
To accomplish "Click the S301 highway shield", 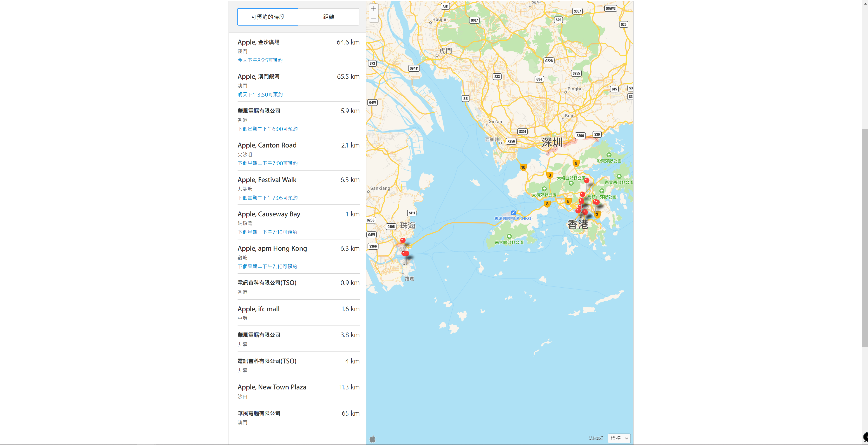I will coord(523,132).
